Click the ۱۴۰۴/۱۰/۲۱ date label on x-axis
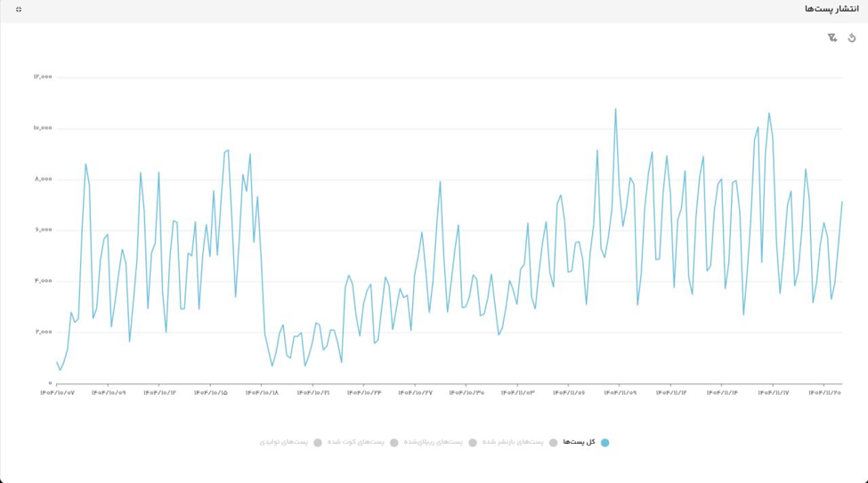 pyautogui.click(x=312, y=393)
